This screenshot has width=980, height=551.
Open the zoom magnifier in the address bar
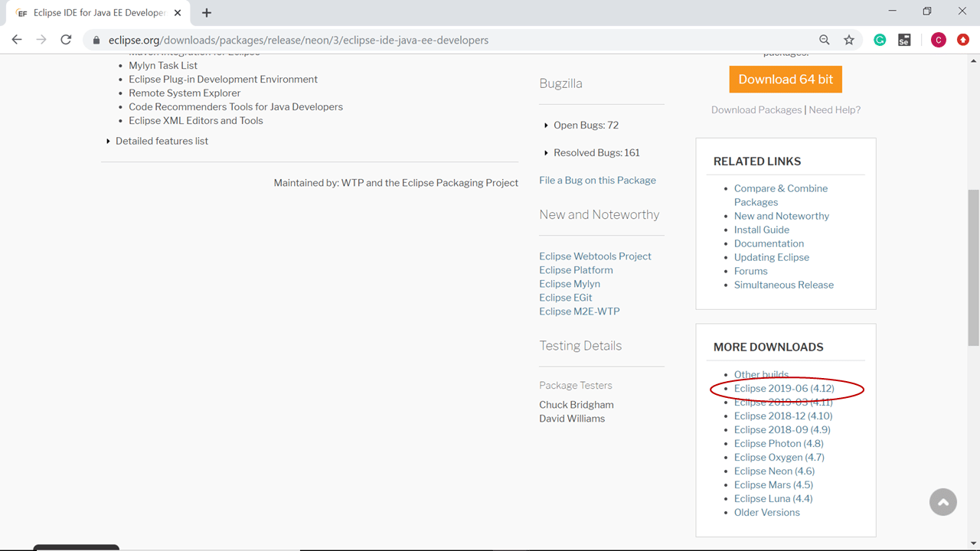coord(824,40)
